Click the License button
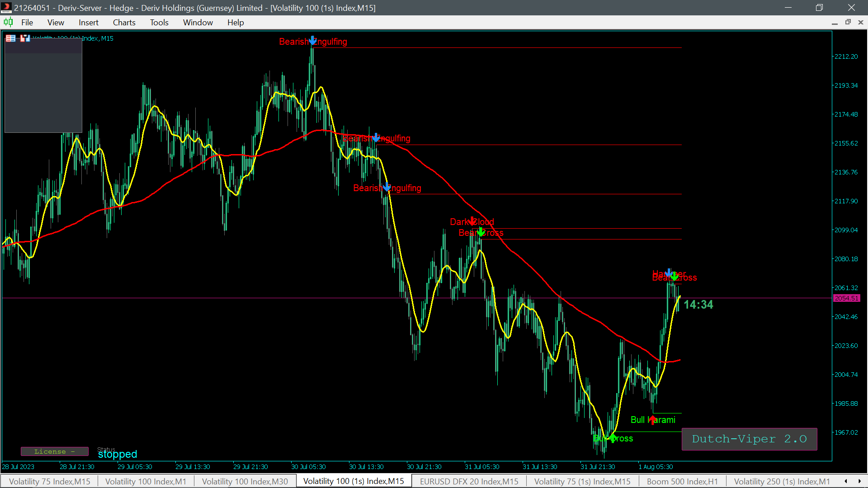 tap(55, 451)
